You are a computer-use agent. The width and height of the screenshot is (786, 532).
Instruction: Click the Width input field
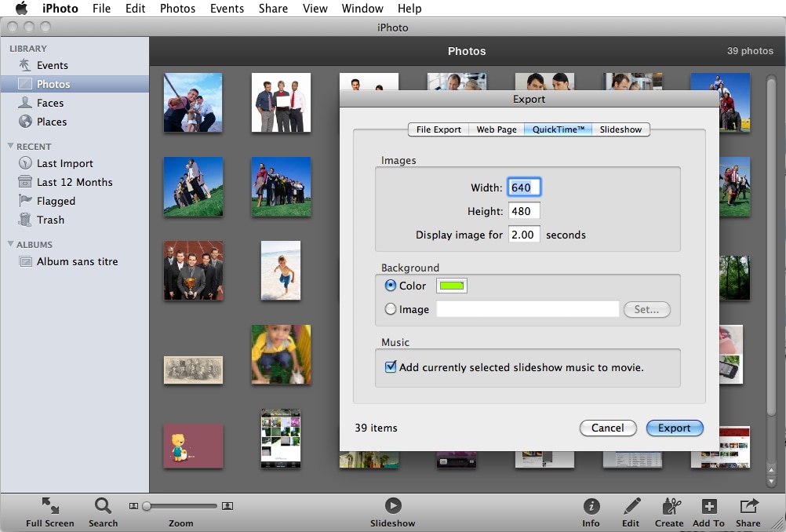tap(524, 188)
